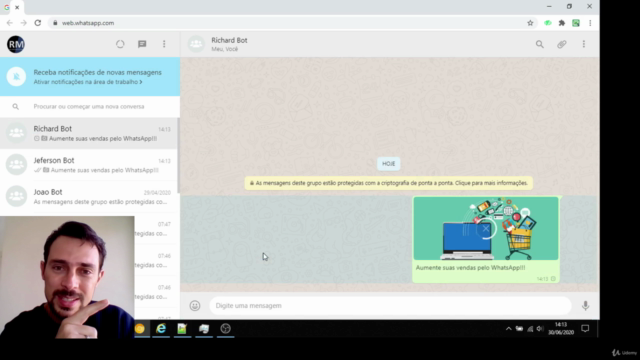Click the muted bell notification icon
Screen dimensions: 640x360
coord(16,76)
